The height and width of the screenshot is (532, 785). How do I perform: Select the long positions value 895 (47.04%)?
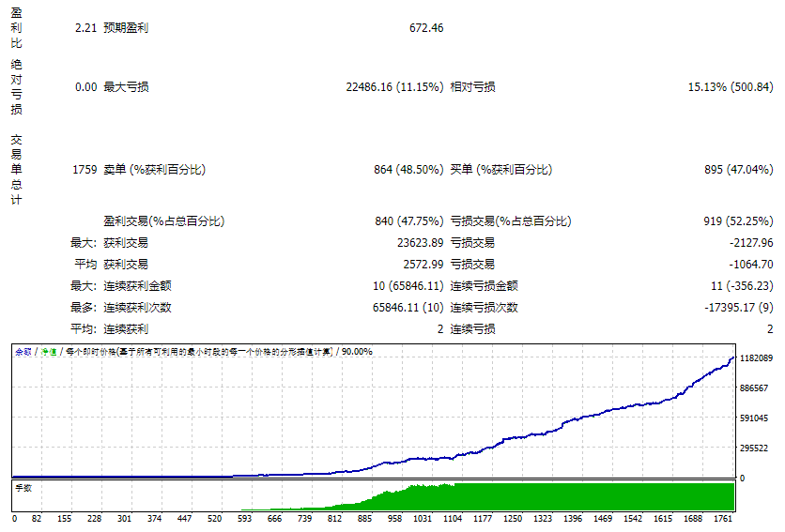pos(738,170)
